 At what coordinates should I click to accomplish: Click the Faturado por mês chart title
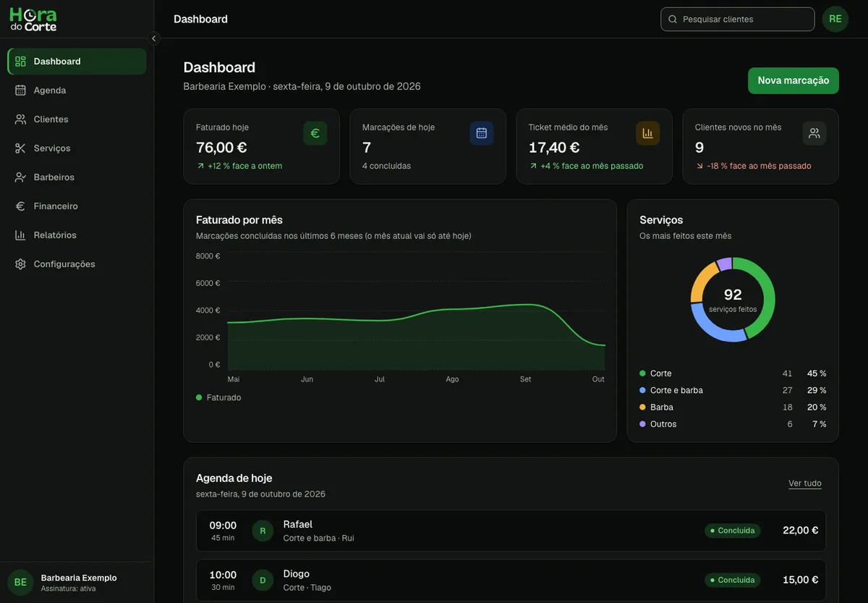[239, 220]
